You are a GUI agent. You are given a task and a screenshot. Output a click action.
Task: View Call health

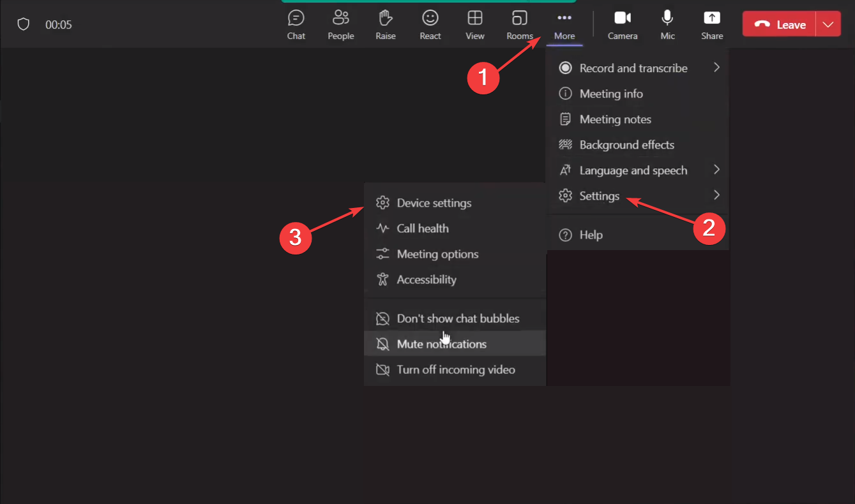pyautogui.click(x=455, y=228)
